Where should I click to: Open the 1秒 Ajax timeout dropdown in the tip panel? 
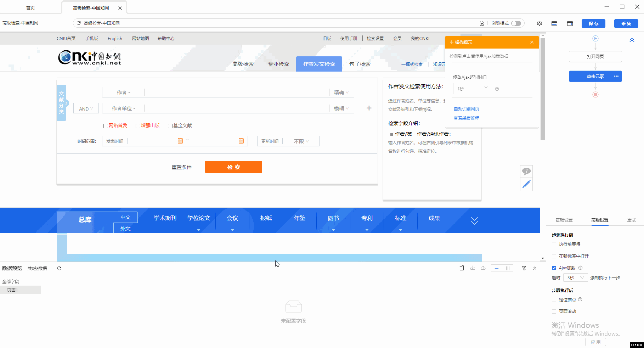click(472, 89)
